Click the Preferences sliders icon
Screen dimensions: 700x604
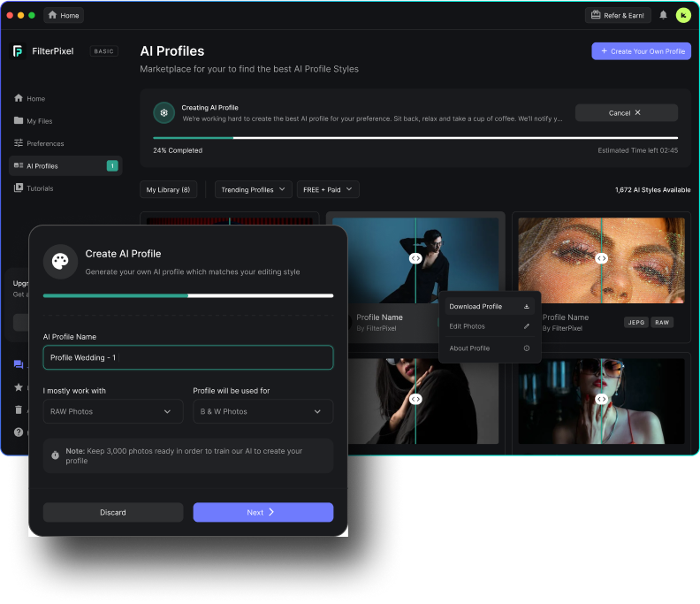(19, 143)
